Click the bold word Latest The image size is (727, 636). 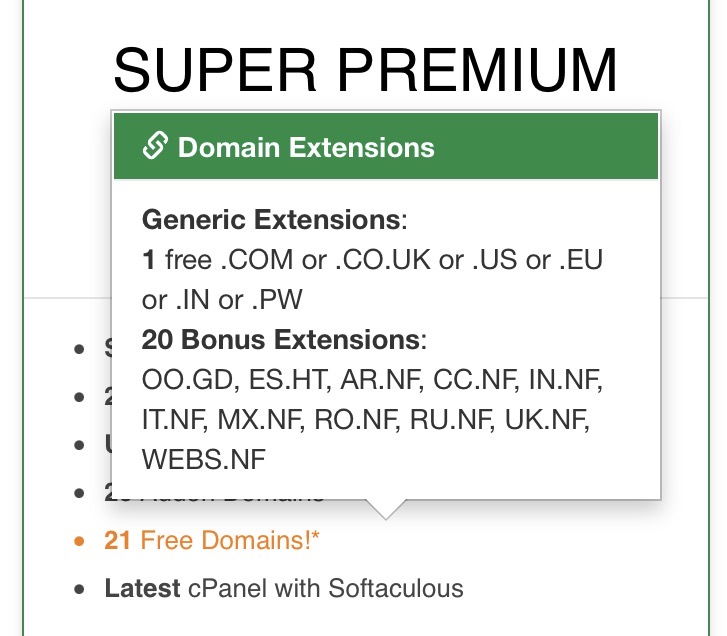point(143,588)
